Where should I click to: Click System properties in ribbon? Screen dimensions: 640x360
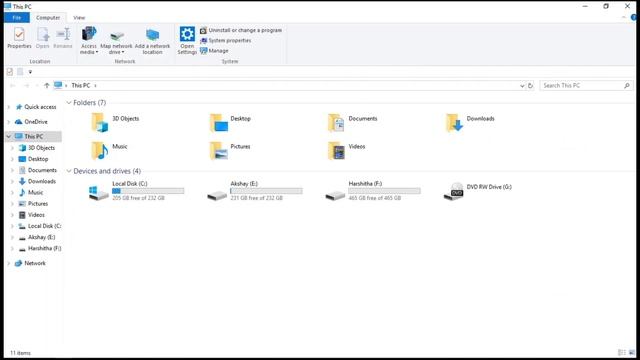[225, 40]
